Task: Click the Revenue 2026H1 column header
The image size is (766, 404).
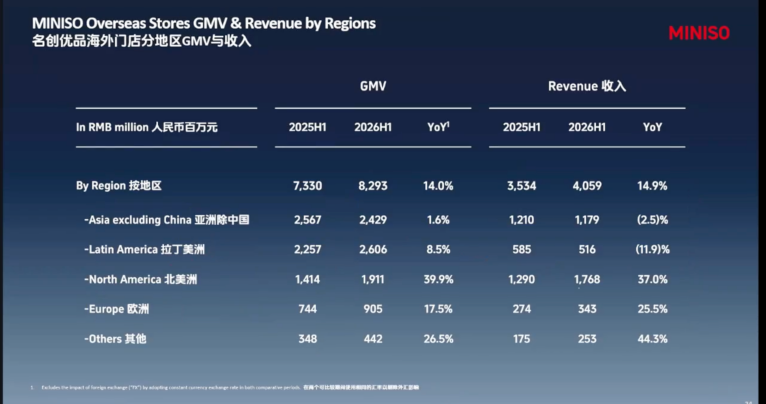Action: coord(587,128)
